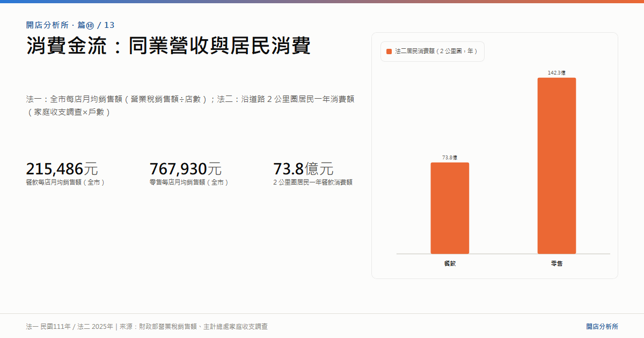Click the 零售 axis label

[557, 264]
